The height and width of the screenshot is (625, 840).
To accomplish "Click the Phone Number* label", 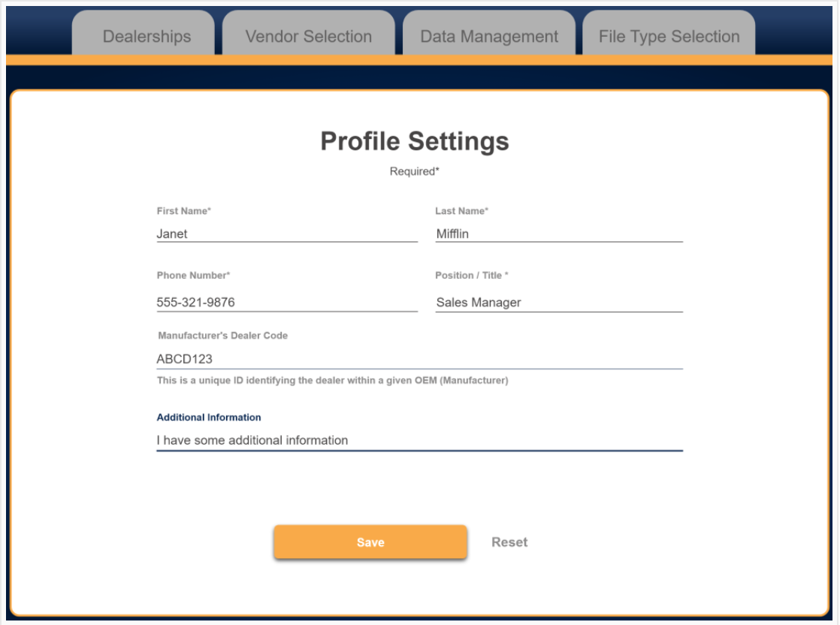I will point(193,275).
